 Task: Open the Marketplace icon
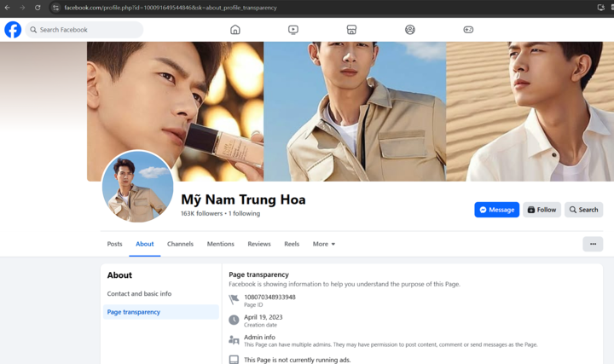[x=351, y=30]
